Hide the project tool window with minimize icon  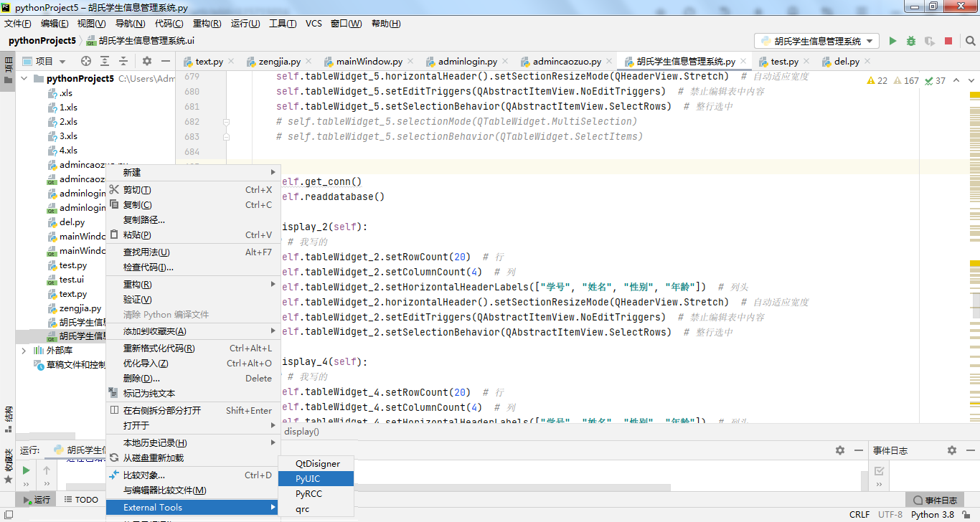point(166,61)
